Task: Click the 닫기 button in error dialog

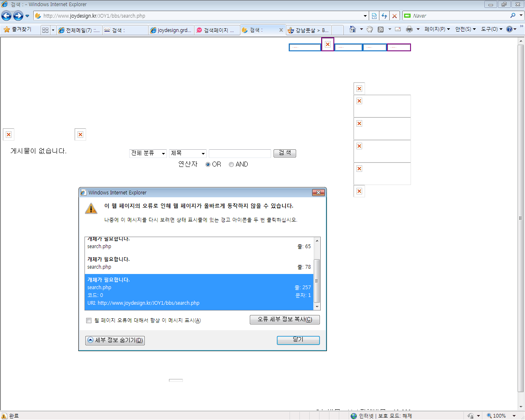Action: pos(298,340)
